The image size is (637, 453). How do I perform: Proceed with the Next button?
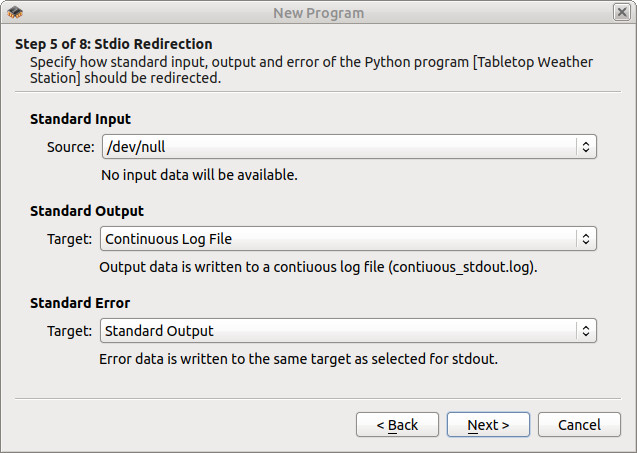(488, 425)
